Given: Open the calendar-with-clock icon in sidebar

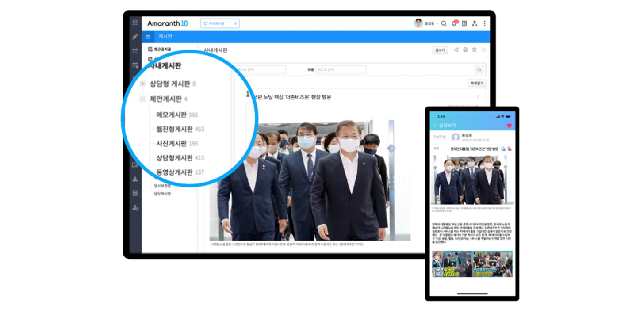Looking at the screenshot, I should (x=135, y=65).
